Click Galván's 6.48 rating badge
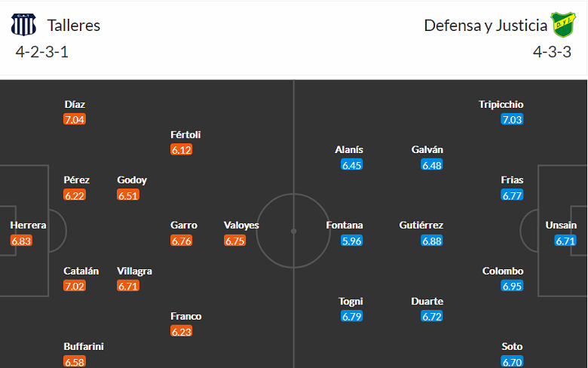 (x=432, y=165)
